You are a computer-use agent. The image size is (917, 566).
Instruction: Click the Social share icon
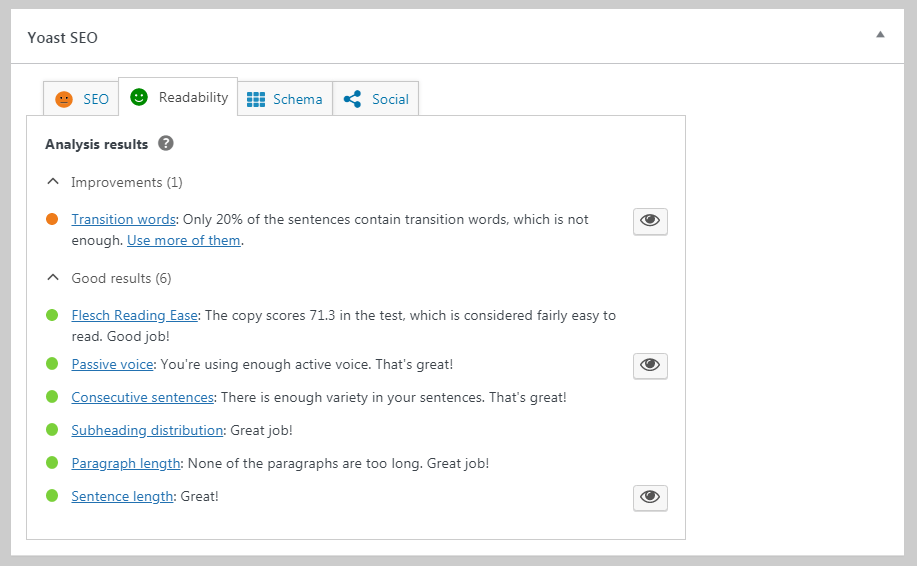[x=352, y=99]
